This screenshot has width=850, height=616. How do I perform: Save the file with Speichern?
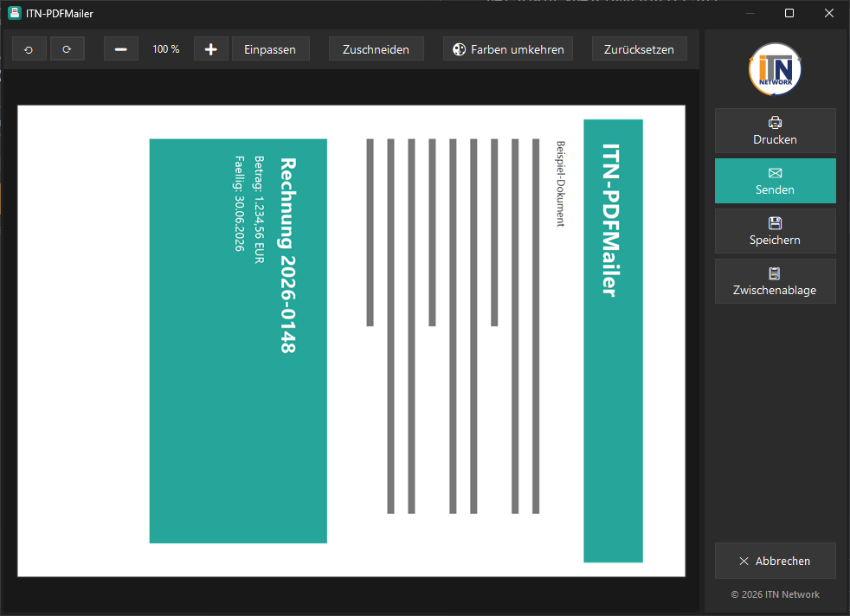(x=776, y=231)
